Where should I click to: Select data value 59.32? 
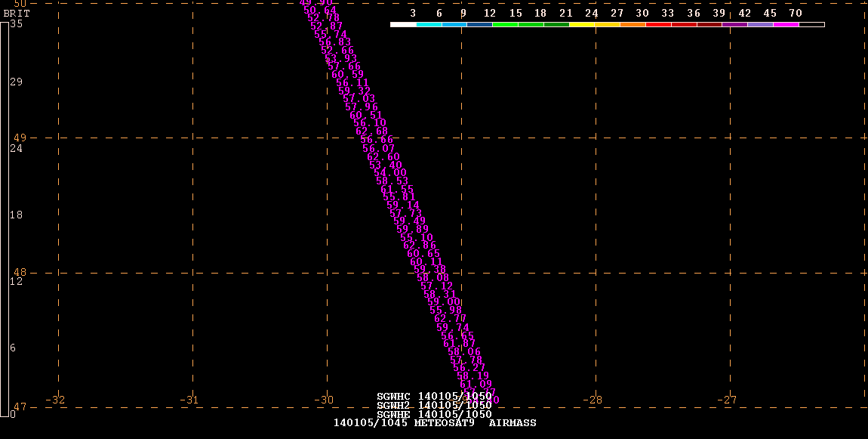[x=354, y=91]
